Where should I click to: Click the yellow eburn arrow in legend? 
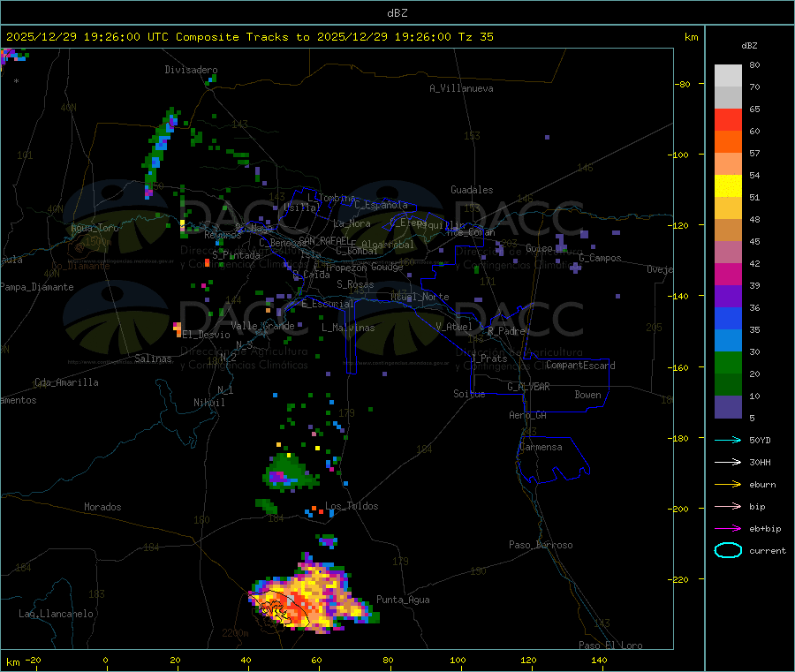pos(728,484)
